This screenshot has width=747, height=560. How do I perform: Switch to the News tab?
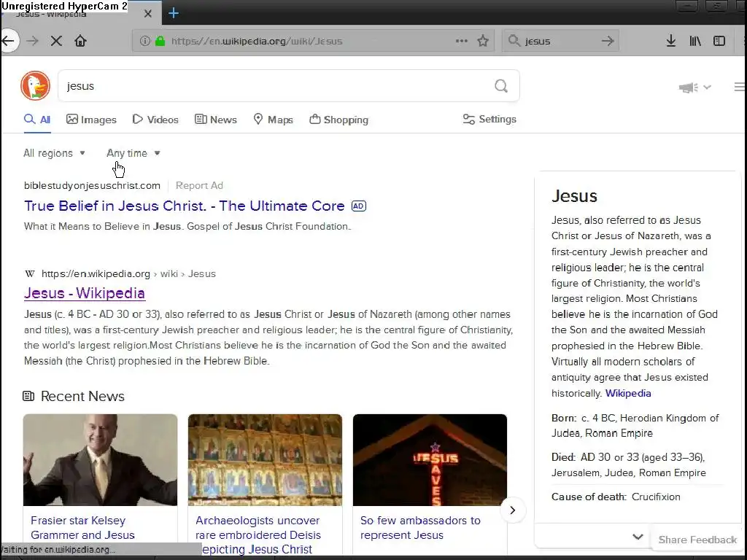pyautogui.click(x=216, y=120)
